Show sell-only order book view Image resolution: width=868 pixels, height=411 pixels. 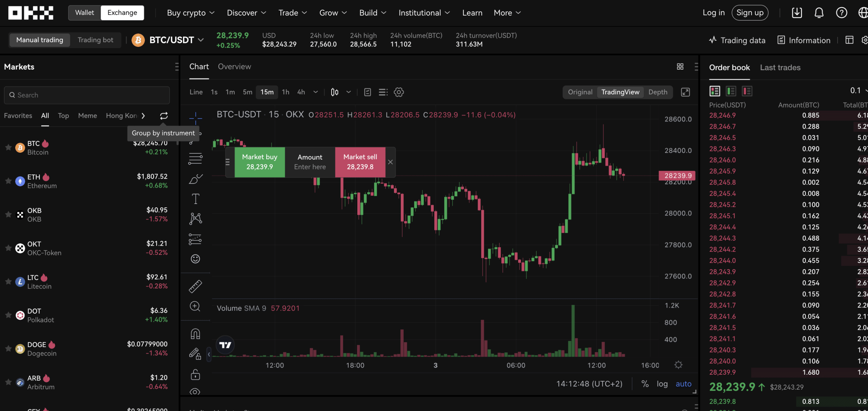coord(747,91)
